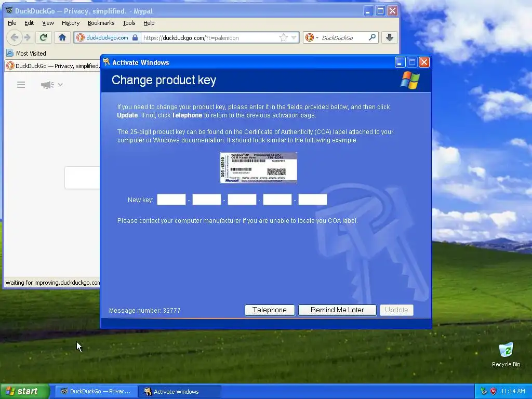532x399 pixels.
Task: Click the second product key field
Action: pyautogui.click(x=207, y=199)
